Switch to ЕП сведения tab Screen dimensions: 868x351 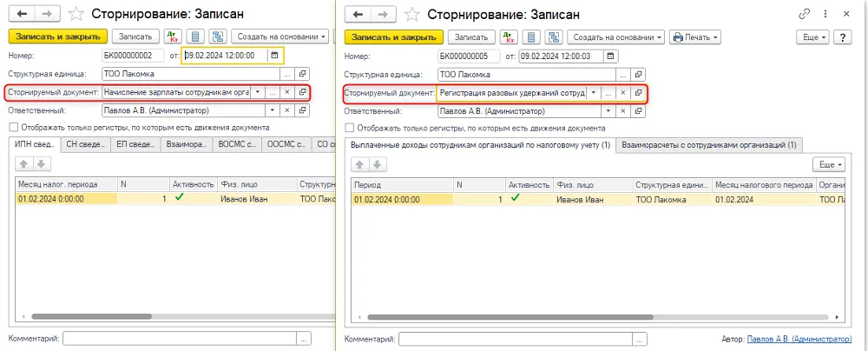coord(135,145)
